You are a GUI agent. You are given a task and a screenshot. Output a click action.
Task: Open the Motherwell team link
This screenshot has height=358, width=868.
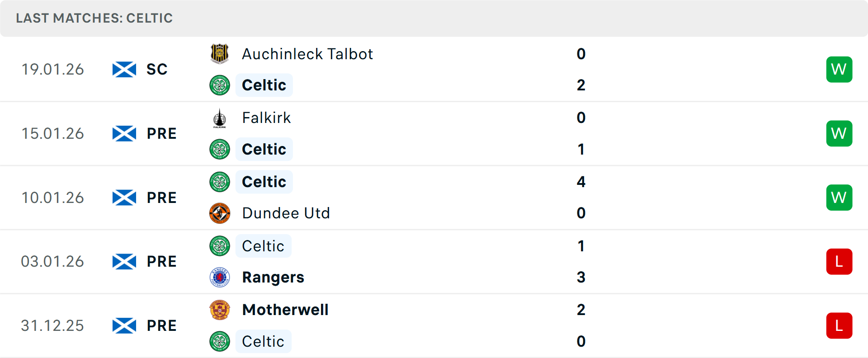285,310
